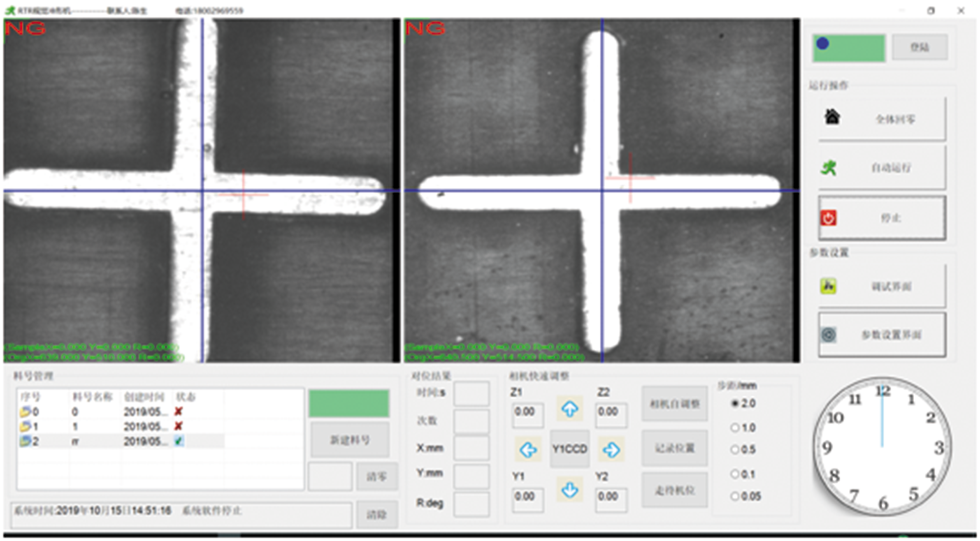Open parameter settings via the gear icon
The image size is (980, 541).
pyautogui.click(x=828, y=335)
